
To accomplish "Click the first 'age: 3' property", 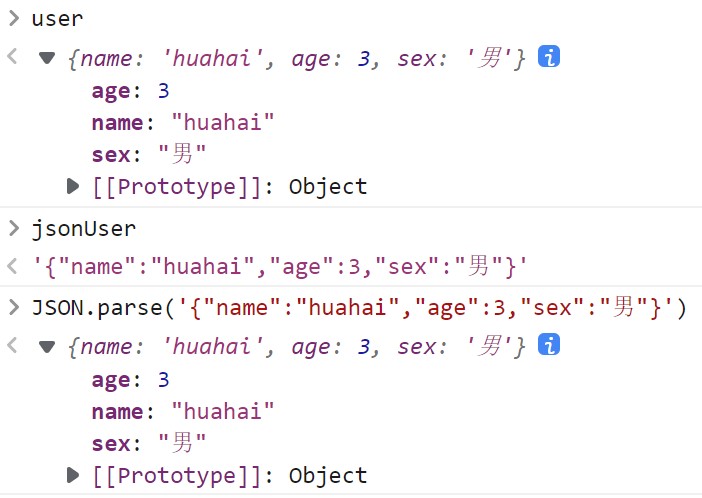I will (130, 91).
